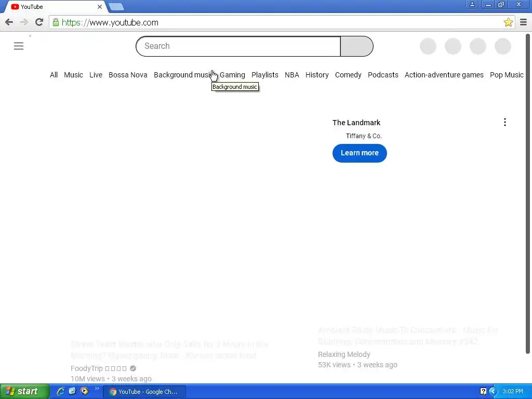View site security via the green padlock
532x399 pixels.
coord(56,22)
